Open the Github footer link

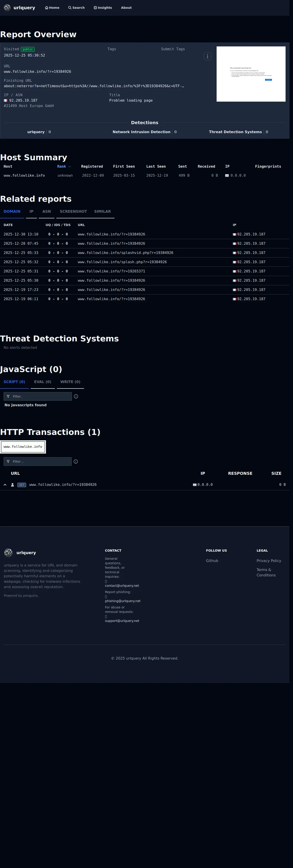[212, 561]
